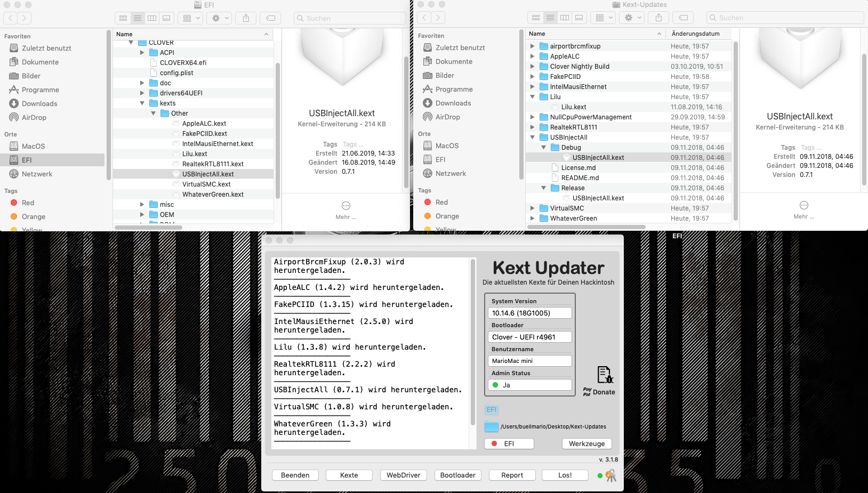Click Beenden in Kext Updater
This screenshot has height=493, width=868.
pyautogui.click(x=295, y=475)
